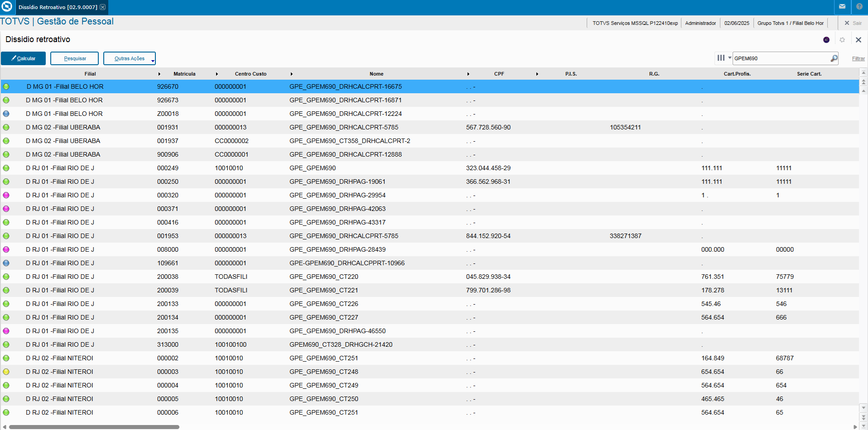Viewport: 868px width, 430px height.
Task: Select the Dissídio Retroativo [02.9.0007] tab
Action: click(58, 7)
